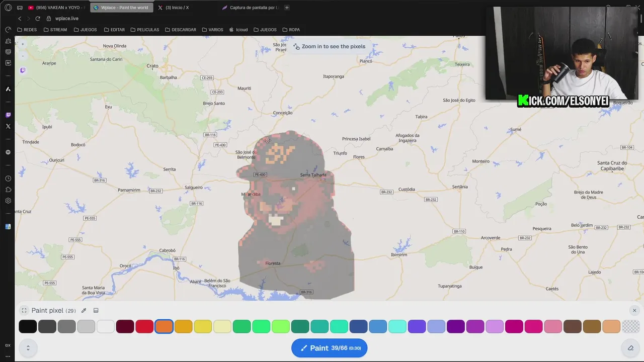Viewport: 644px width, 362px height.
Task: Open extensions cube icon in sidebar
Action: coord(8,190)
